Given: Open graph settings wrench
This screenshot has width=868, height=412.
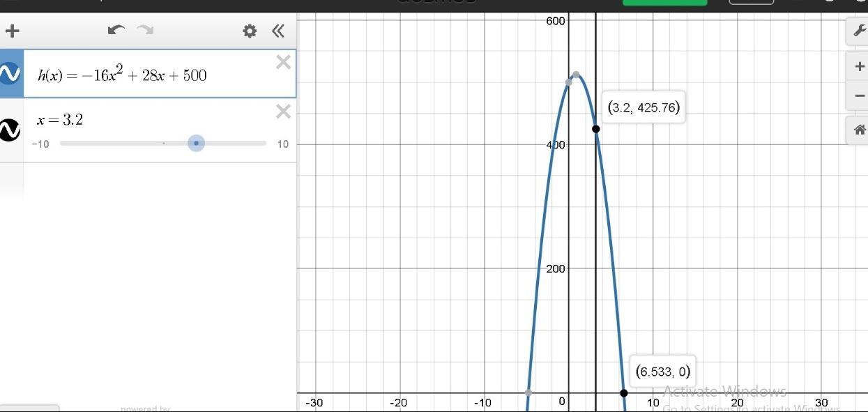Looking at the screenshot, I should [x=859, y=31].
